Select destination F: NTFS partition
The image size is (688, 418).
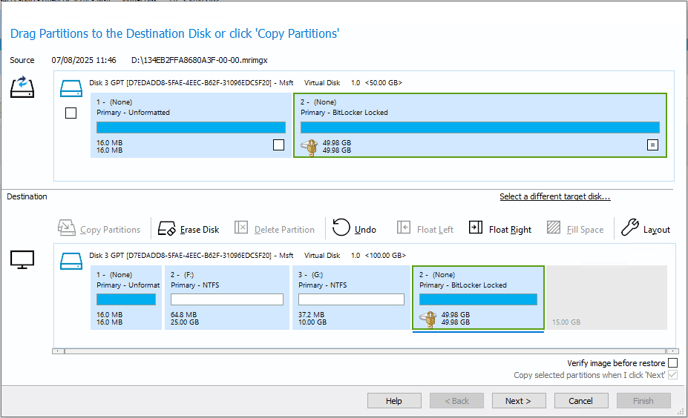pyautogui.click(x=227, y=297)
